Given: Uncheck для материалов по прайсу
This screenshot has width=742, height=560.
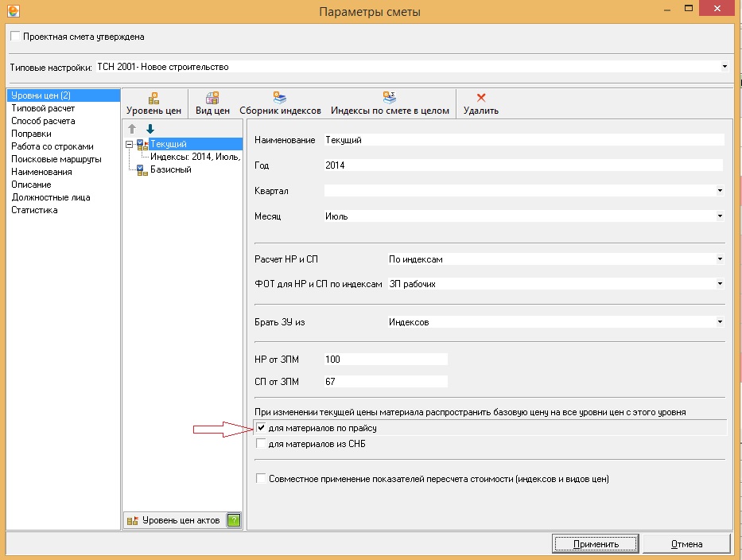Looking at the screenshot, I should pyautogui.click(x=261, y=429).
